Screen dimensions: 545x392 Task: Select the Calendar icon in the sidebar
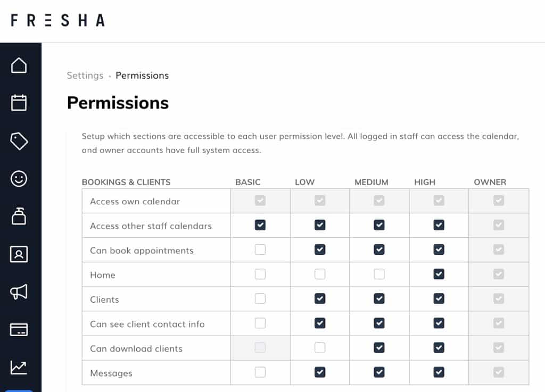(19, 102)
